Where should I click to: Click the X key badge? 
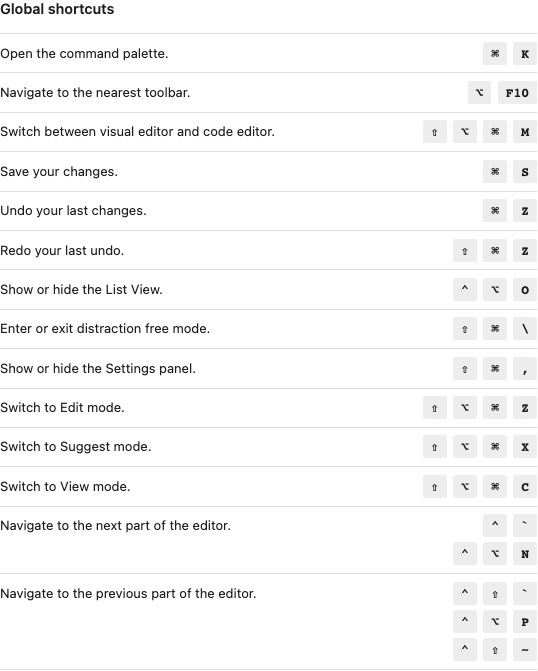(525, 447)
